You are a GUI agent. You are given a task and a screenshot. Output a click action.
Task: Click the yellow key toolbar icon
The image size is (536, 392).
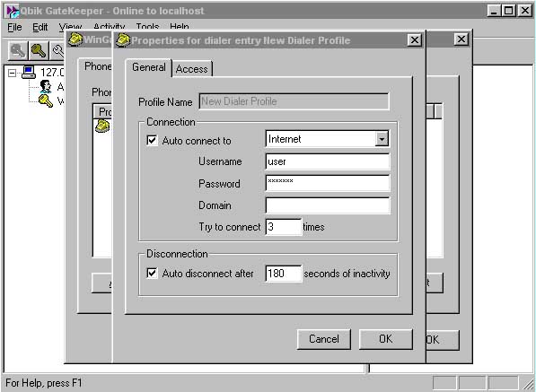coord(39,51)
